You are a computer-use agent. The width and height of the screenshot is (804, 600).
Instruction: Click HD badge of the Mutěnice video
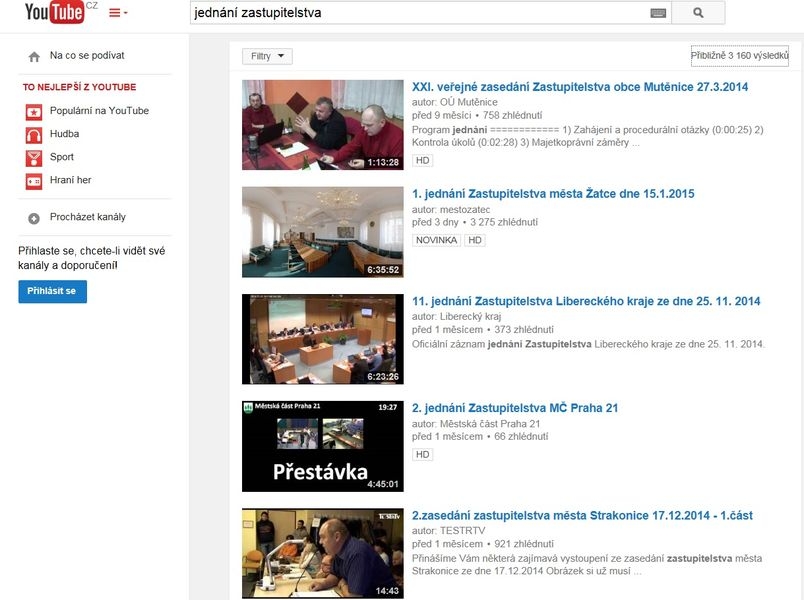[423, 161]
